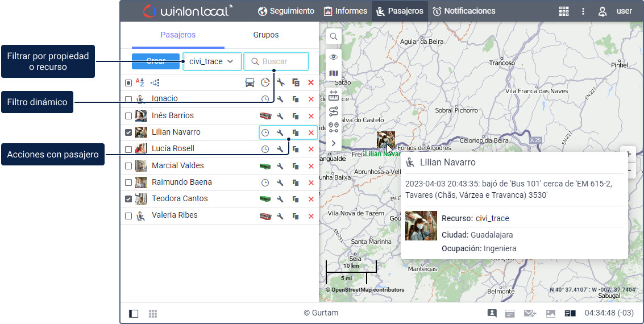Click clock icon for Raimundo Baena
The height and width of the screenshot is (324, 644).
tap(265, 182)
